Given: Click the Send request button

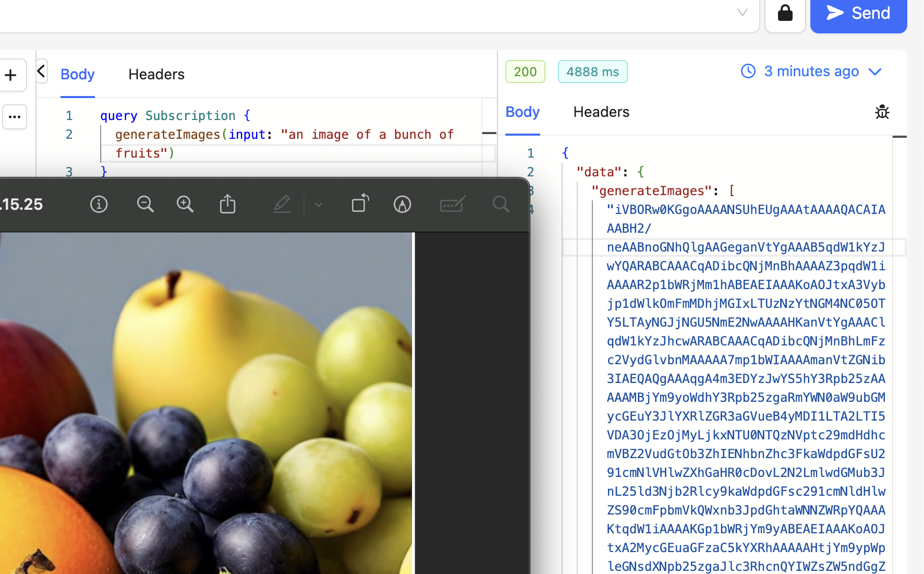Looking at the screenshot, I should (858, 14).
